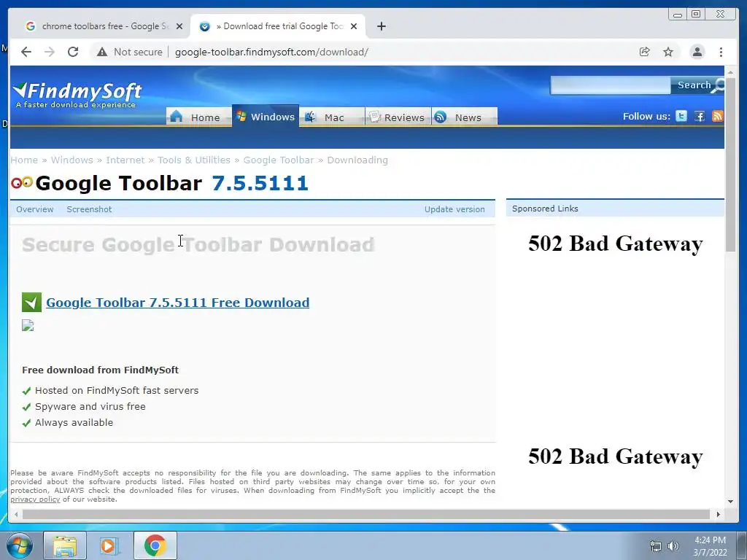Follow FindMySoft via the Twitter icon
Screen dimensions: 747x560
(x=681, y=116)
